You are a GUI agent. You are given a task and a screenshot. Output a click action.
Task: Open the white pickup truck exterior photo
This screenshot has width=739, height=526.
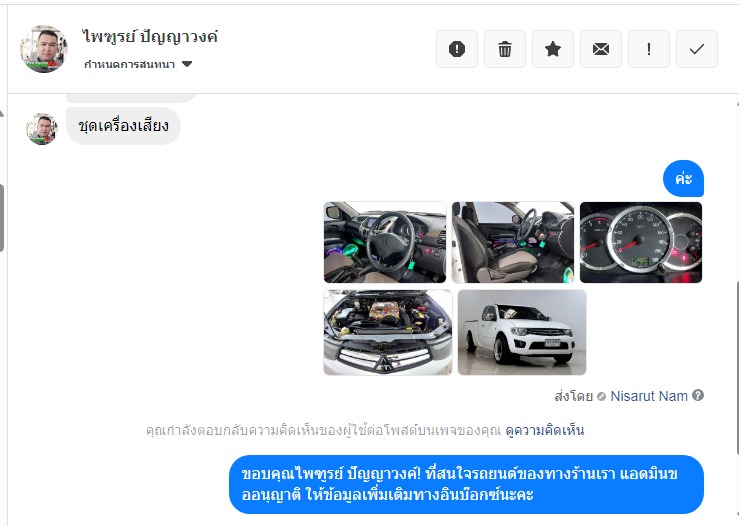pos(522,332)
